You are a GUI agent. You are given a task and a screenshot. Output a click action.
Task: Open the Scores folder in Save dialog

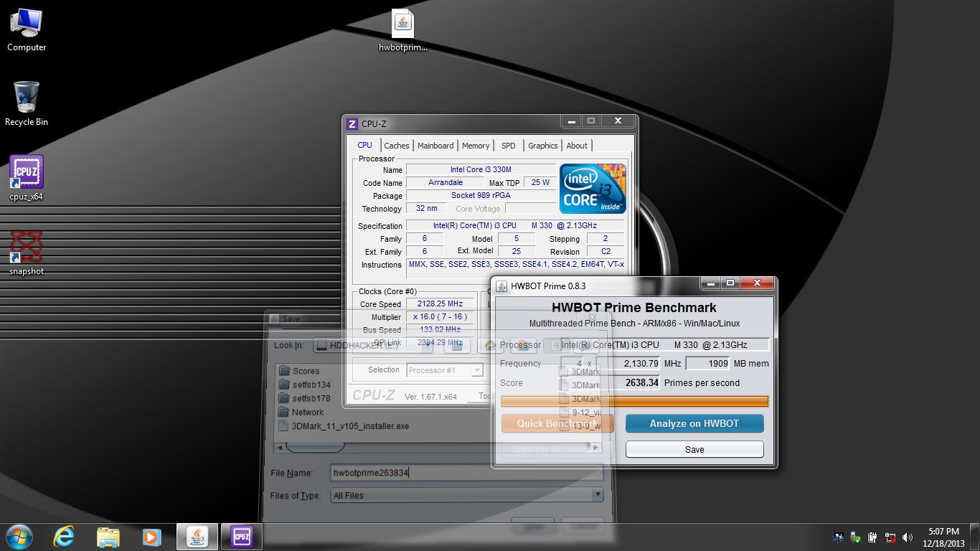(x=299, y=371)
